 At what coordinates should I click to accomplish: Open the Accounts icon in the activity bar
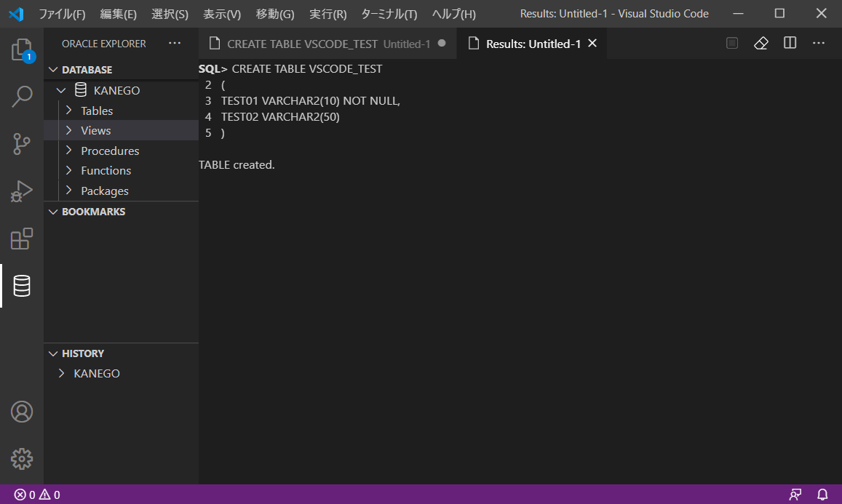[x=22, y=412]
